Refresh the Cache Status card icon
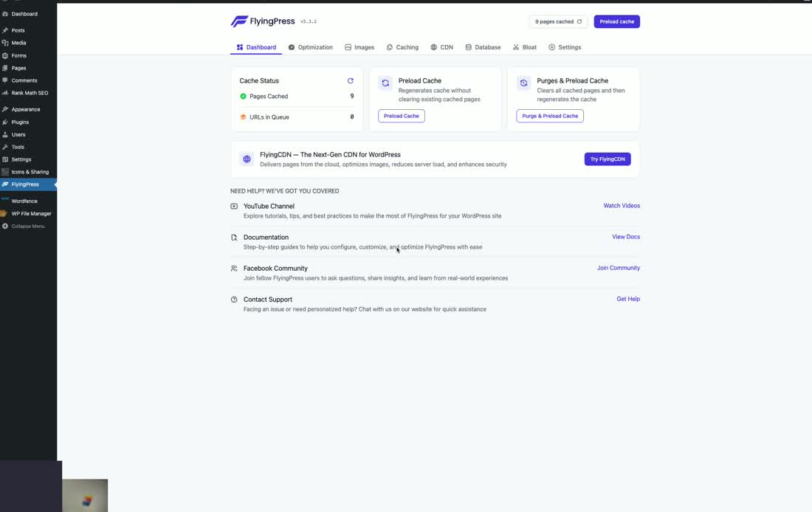This screenshot has height=512, width=812. (350, 80)
